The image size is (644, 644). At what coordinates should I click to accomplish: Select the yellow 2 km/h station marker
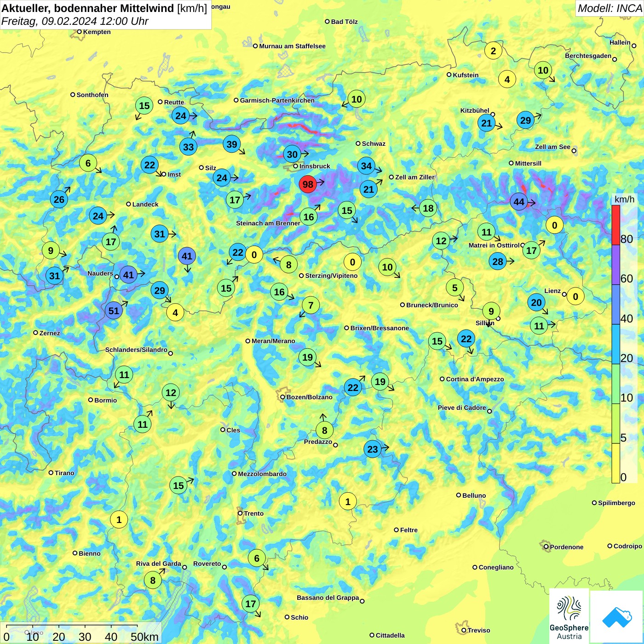(493, 51)
